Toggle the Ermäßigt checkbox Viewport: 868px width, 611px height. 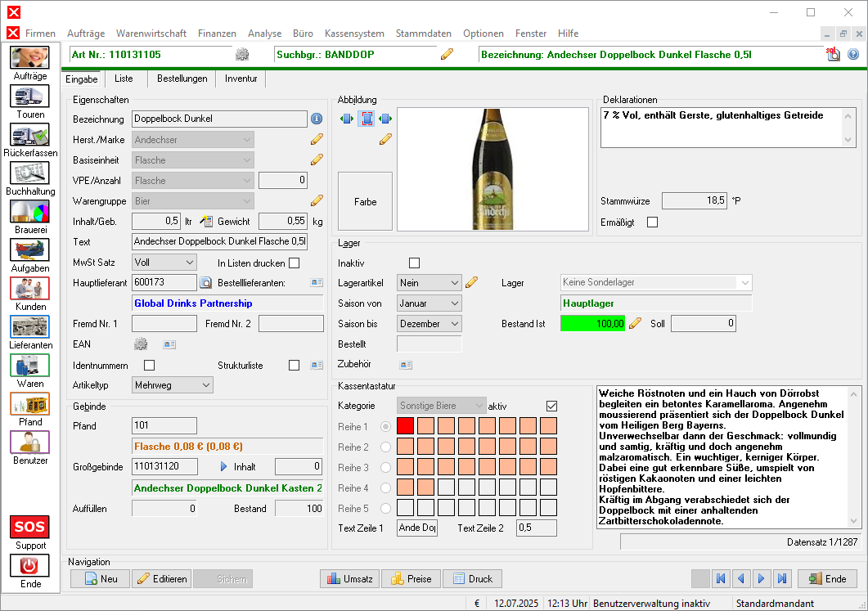[x=652, y=222]
